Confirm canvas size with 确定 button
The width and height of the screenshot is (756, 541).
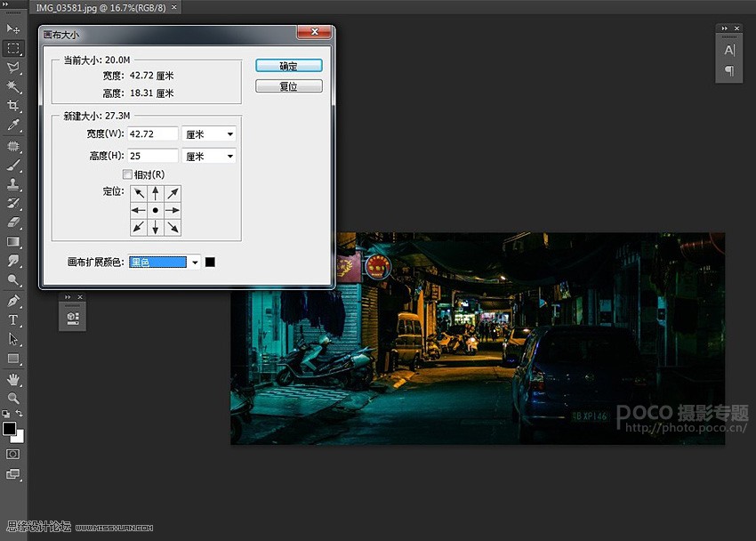[x=289, y=66]
